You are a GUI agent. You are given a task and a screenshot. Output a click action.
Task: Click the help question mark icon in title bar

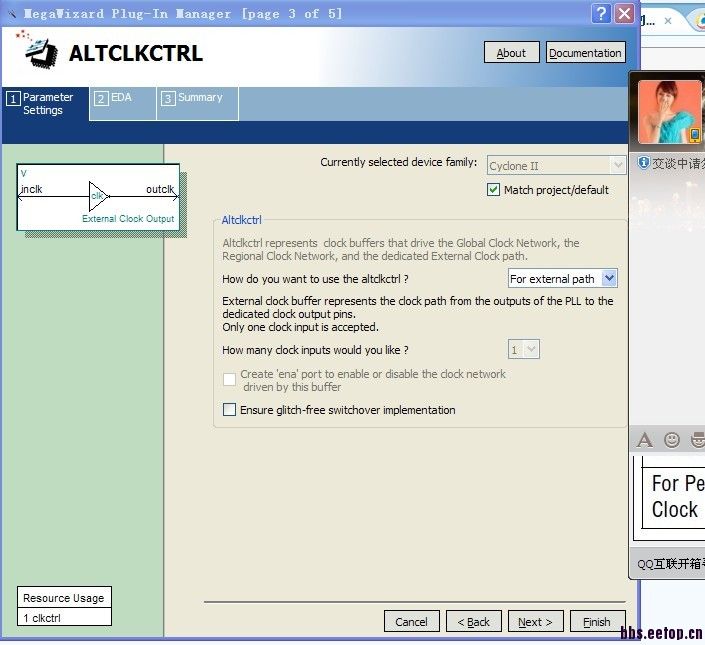[601, 13]
